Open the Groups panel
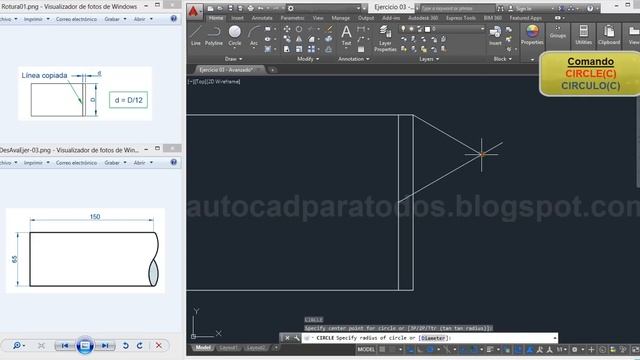640x360 pixels. (x=558, y=32)
